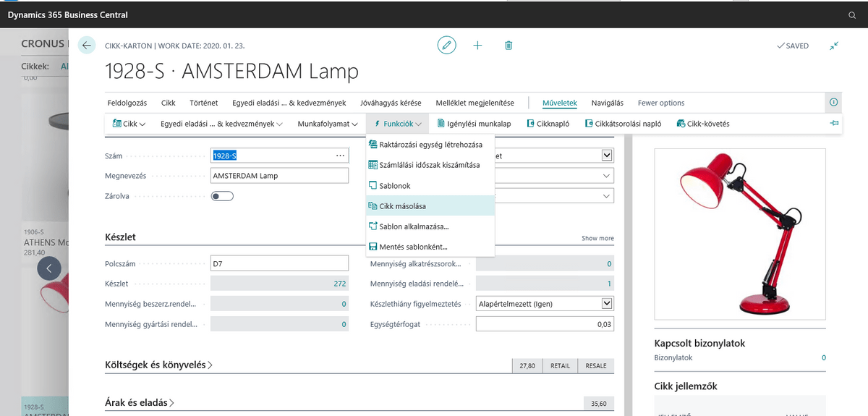Switch to Navigálás tab

[608, 103]
